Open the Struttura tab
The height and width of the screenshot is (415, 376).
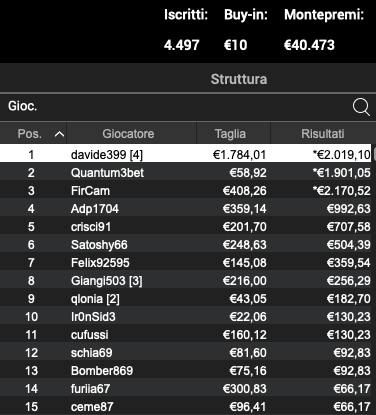(239, 79)
